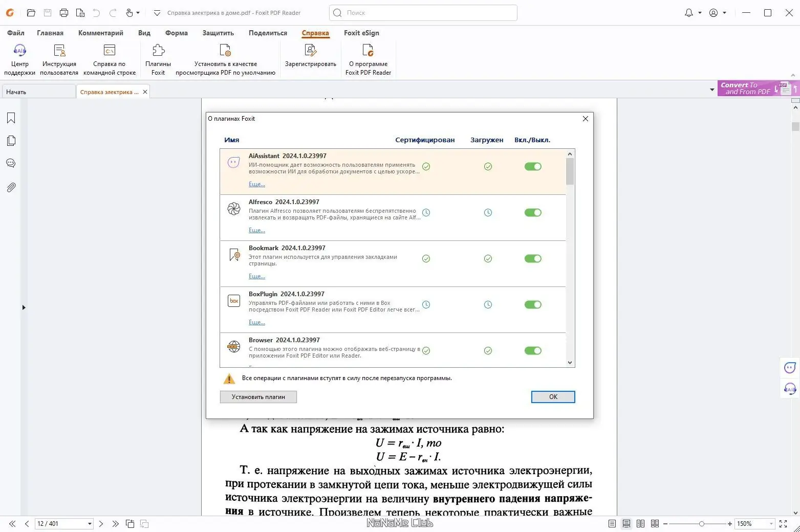Open the Pages panel in left sidebar

coord(11,141)
